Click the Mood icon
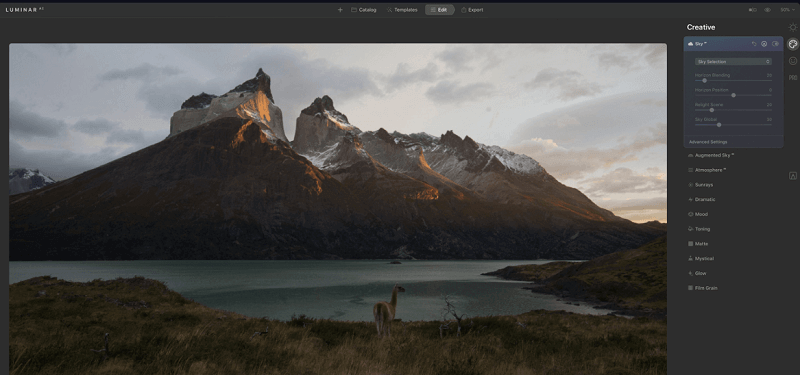800x375 pixels. click(690, 214)
